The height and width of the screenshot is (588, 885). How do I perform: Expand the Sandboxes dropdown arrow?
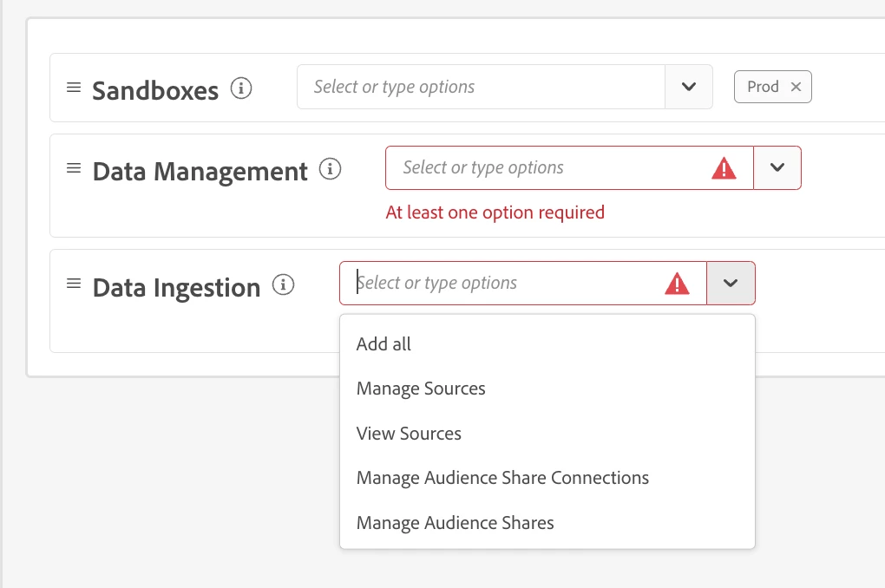[x=689, y=87]
